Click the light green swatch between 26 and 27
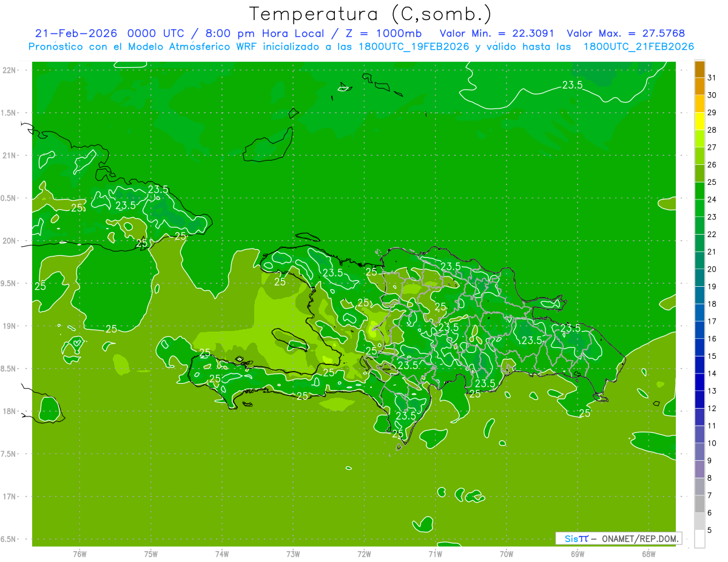 699,156
